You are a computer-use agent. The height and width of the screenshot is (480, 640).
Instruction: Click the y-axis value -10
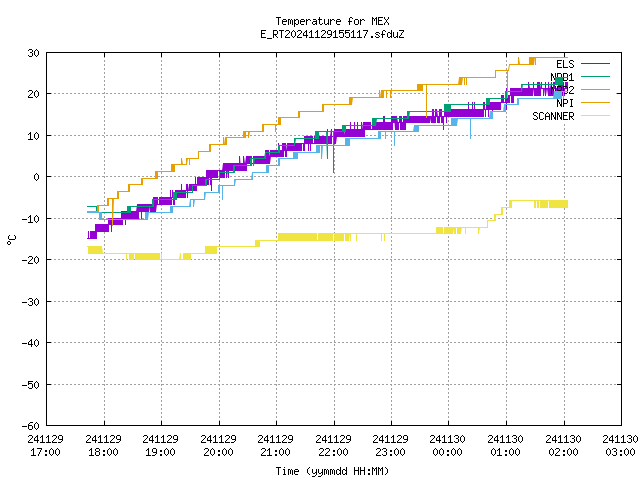point(31,219)
